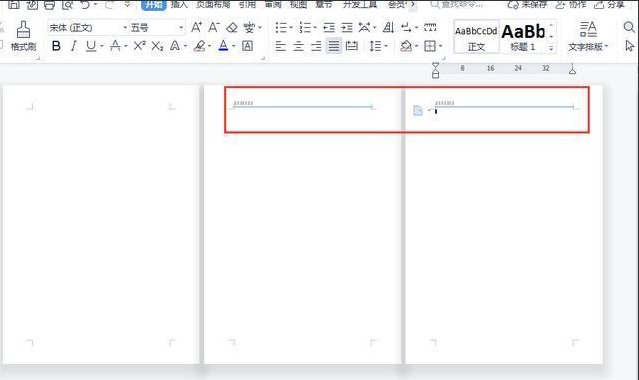Screen dimensions: 639x380
Task: Open the borders dropdown arrow
Action: pos(440,46)
